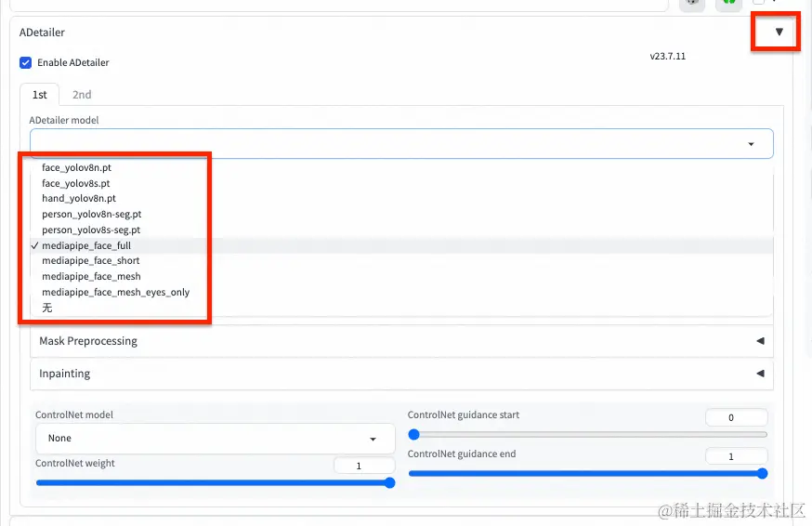The height and width of the screenshot is (526, 812).
Task: Click the ADetailer model input field
Action: click(x=401, y=143)
